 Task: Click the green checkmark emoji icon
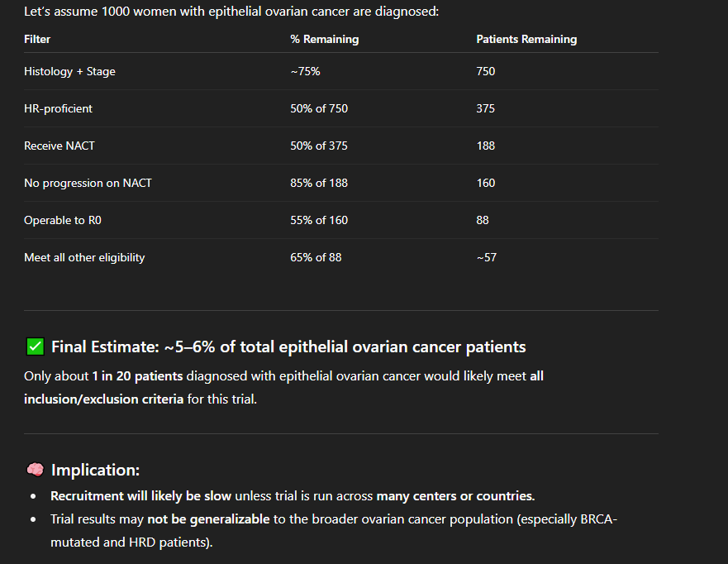pyautogui.click(x=35, y=347)
